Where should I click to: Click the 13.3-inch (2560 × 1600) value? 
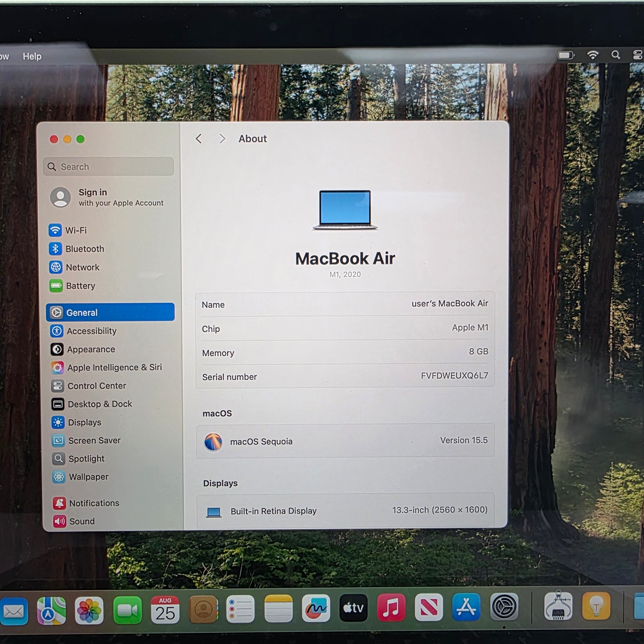coord(440,510)
